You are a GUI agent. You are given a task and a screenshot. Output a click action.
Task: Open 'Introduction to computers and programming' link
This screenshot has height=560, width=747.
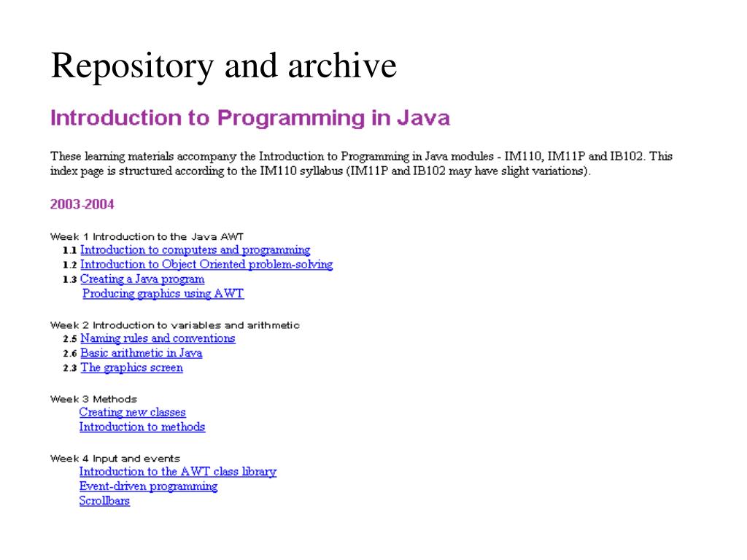pos(195,250)
